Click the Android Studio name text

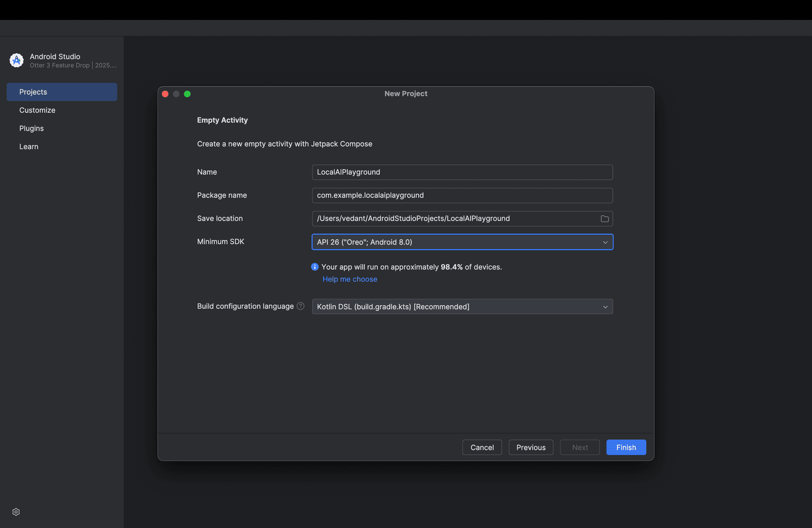[x=55, y=56]
